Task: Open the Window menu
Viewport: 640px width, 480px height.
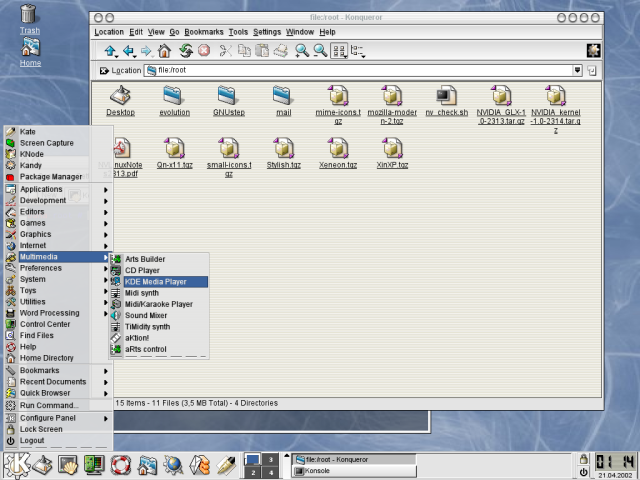Action: pos(300,32)
